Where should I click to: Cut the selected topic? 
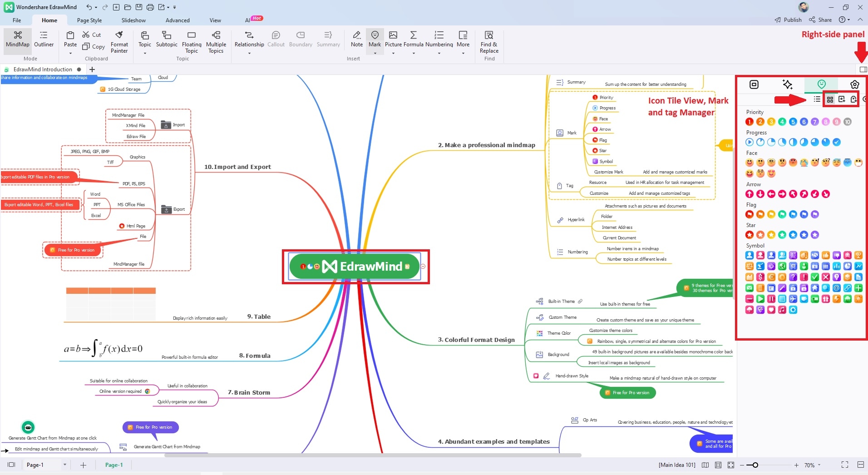[92, 35]
